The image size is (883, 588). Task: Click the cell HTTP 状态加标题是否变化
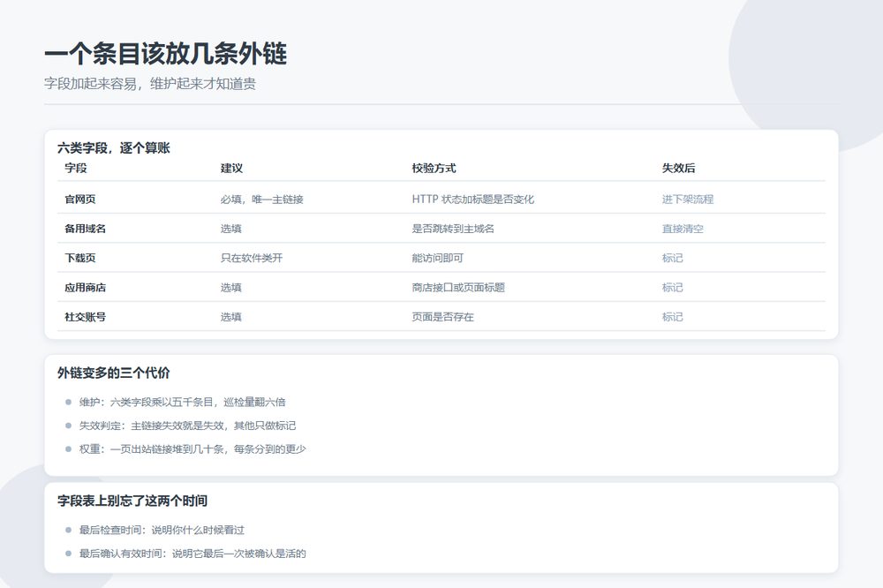pos(473,199)
